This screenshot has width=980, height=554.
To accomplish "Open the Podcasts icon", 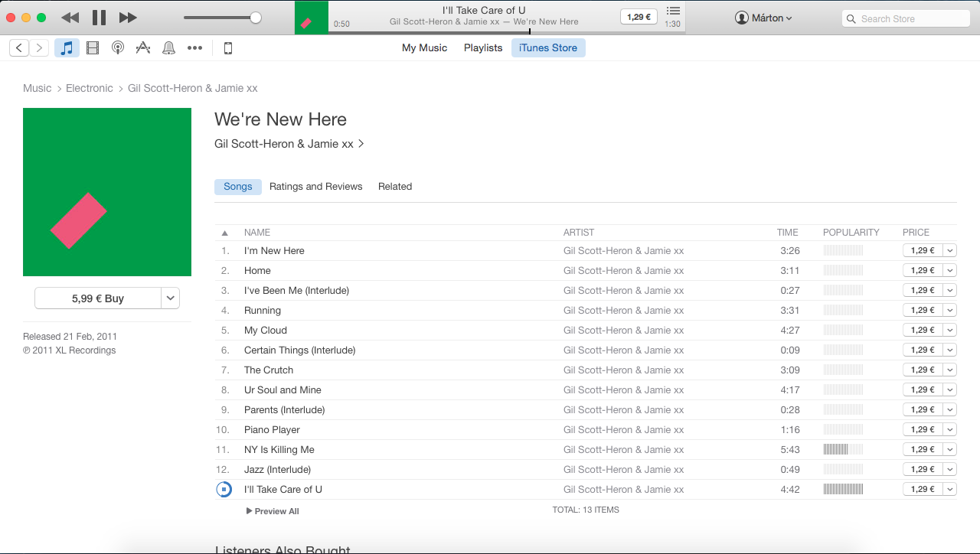I will [x=118, y=48].
